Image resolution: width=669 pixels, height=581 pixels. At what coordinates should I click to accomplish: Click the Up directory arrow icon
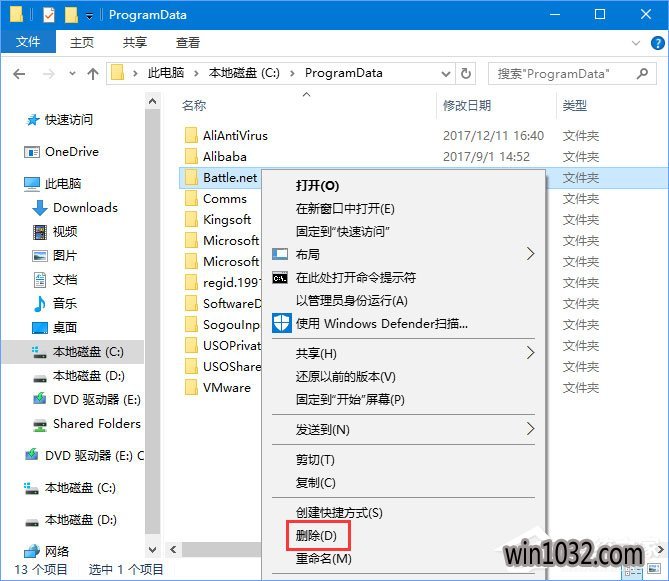click(93, 73)
